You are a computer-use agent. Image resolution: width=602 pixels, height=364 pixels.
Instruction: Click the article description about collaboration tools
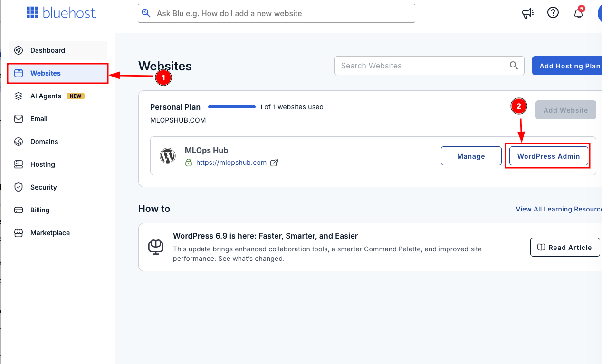click(327, 254)
